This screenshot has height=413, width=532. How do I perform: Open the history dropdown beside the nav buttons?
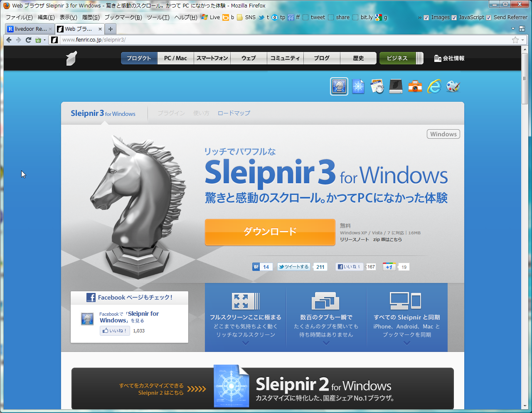(45, 40)
